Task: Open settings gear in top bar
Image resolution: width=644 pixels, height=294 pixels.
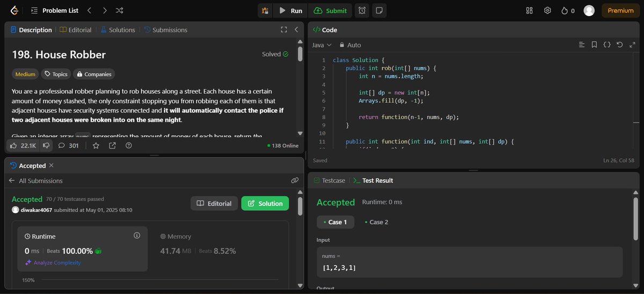Action: 547,11
